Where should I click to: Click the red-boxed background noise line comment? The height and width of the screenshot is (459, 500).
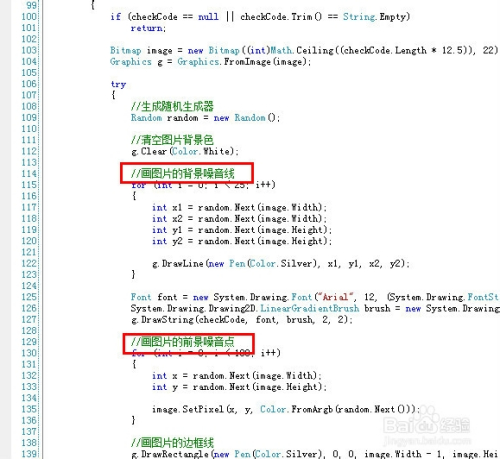[x=183, y=173]
